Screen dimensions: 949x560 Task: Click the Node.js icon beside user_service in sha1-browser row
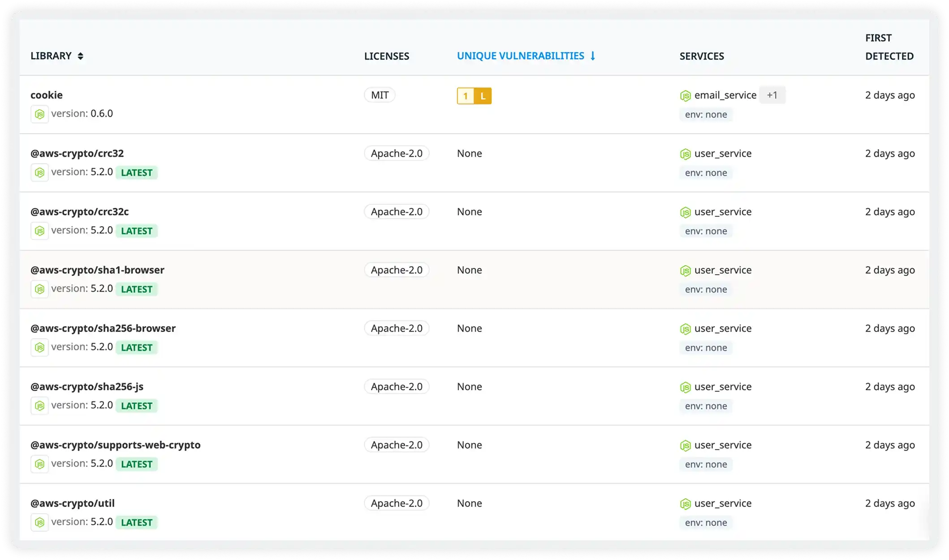(x=686, y=271)
